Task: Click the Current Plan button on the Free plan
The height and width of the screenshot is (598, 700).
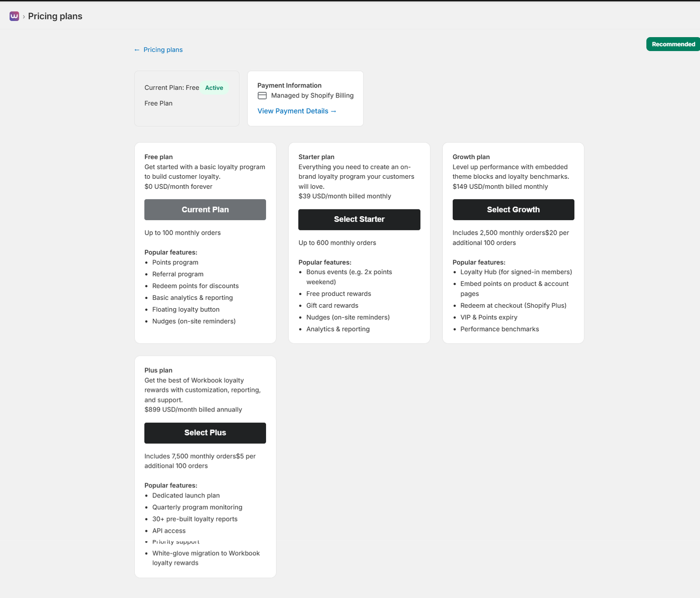Action: [205, 209]
